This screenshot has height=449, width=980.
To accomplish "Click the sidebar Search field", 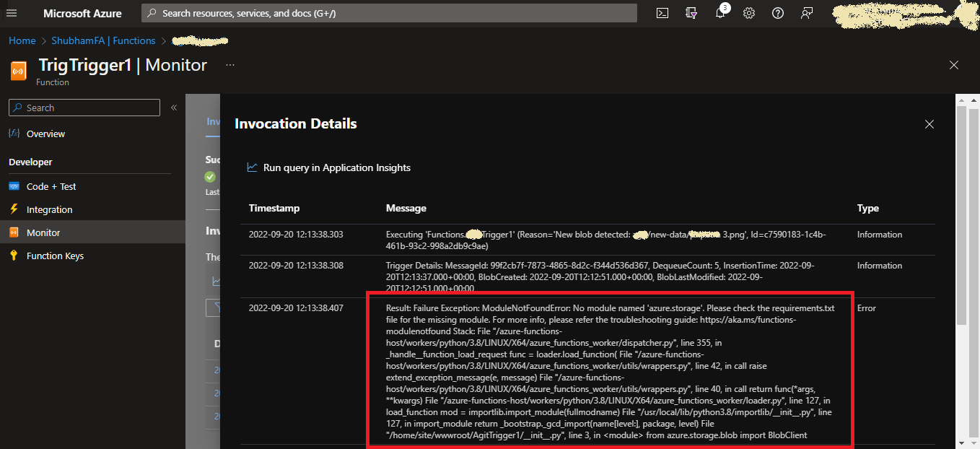I will (x=84, y=108).
